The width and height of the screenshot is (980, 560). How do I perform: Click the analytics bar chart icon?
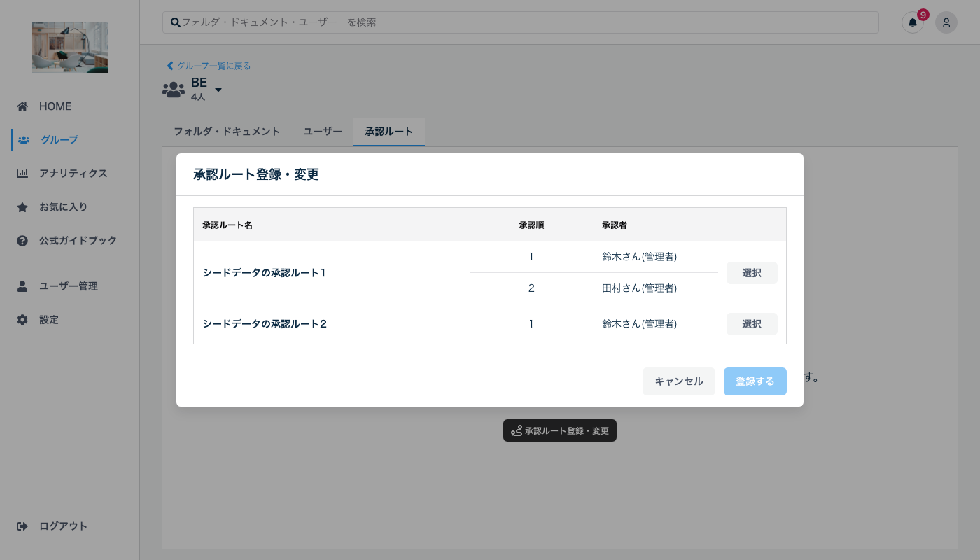[22, 174]
